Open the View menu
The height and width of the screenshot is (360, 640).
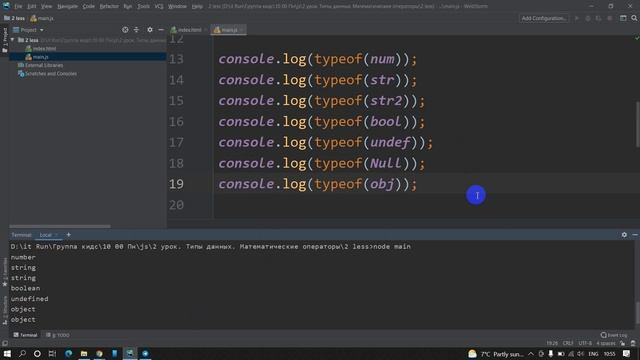click(47, 7)
